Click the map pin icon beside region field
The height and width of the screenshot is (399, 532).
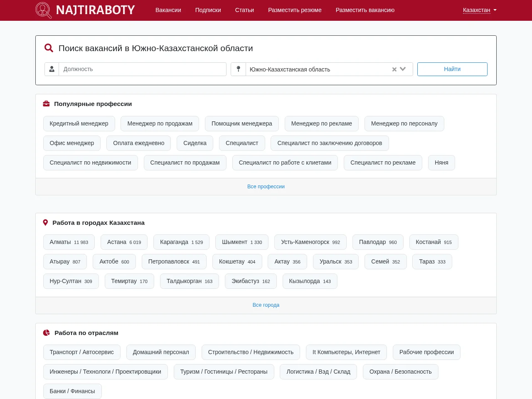point(238,69)
